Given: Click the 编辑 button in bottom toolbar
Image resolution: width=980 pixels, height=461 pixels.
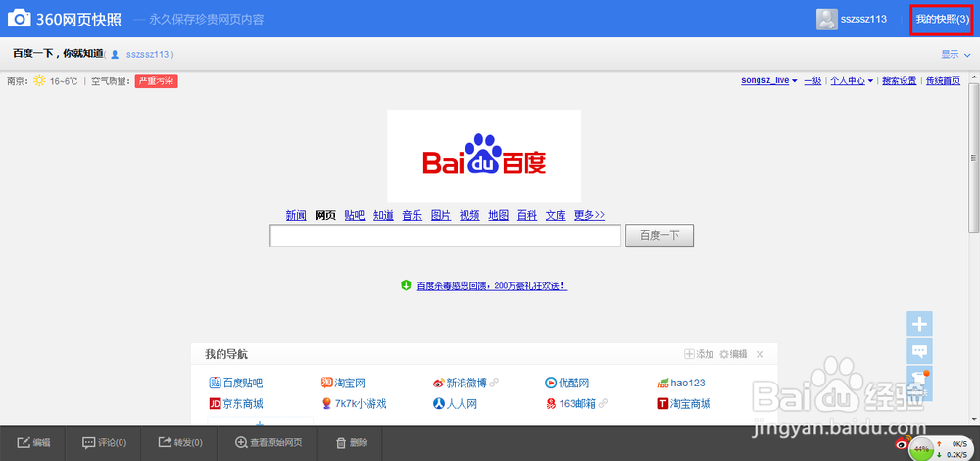Looking at the screenshot, I should (x=33, y=443).
